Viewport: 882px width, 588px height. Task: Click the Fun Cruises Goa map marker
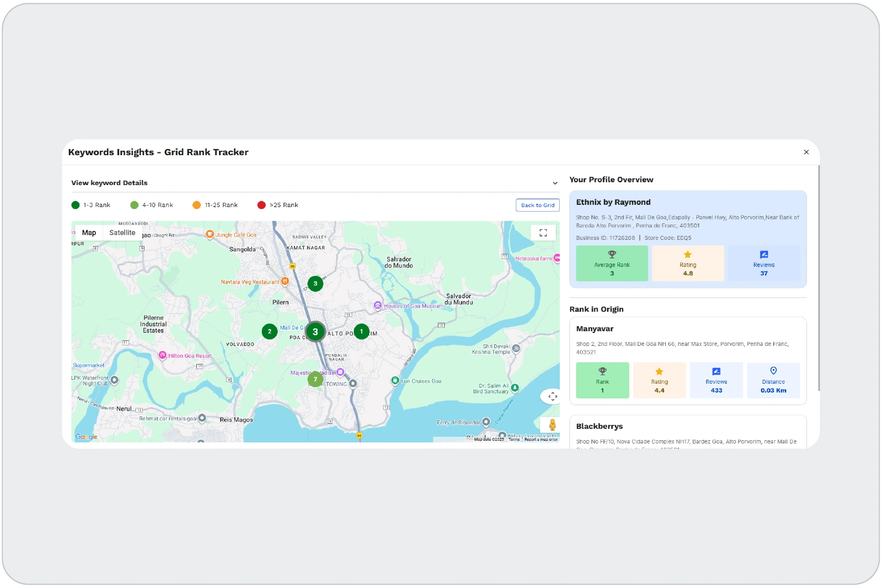point(395,380)
